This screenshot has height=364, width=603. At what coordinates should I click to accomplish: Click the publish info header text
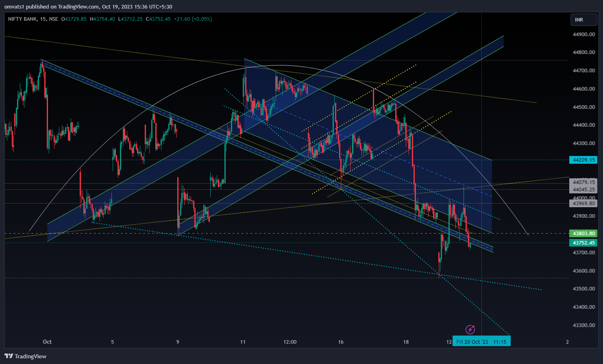(x=88, y=7)
